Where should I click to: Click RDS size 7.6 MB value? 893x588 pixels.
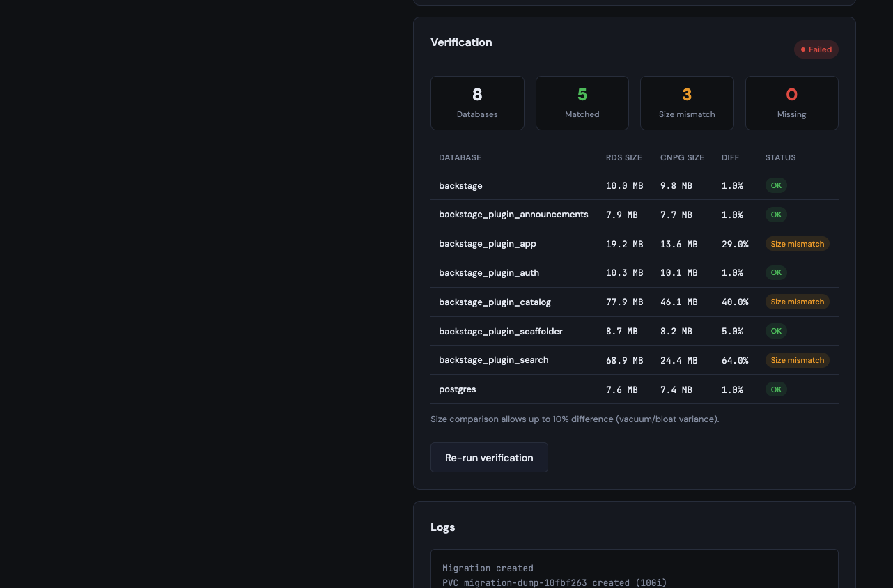pos(622,390)
